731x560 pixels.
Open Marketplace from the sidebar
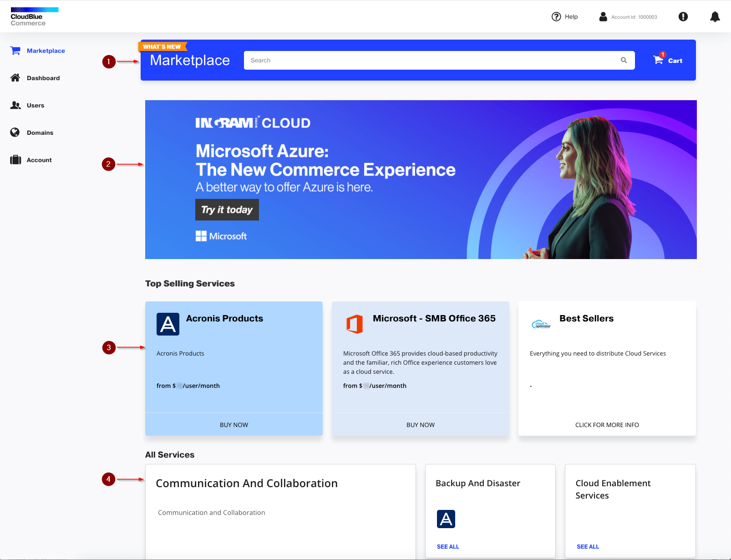pyautogui.click(x=46, y=51)
